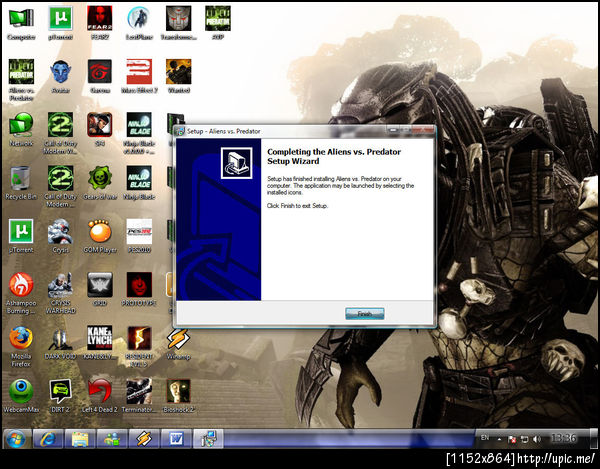Show hidden tray icons arrow
This screenshot has width=600, height=469.
[x=499, y=439]
